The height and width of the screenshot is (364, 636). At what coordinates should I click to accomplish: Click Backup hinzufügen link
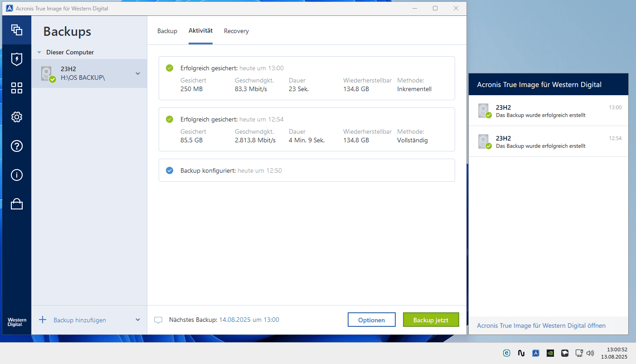80,320
